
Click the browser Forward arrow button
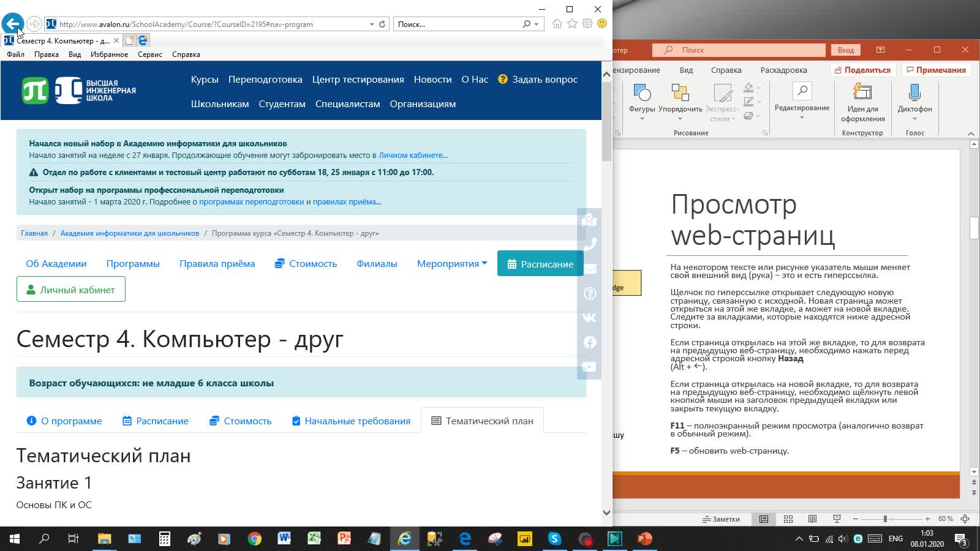34,24
